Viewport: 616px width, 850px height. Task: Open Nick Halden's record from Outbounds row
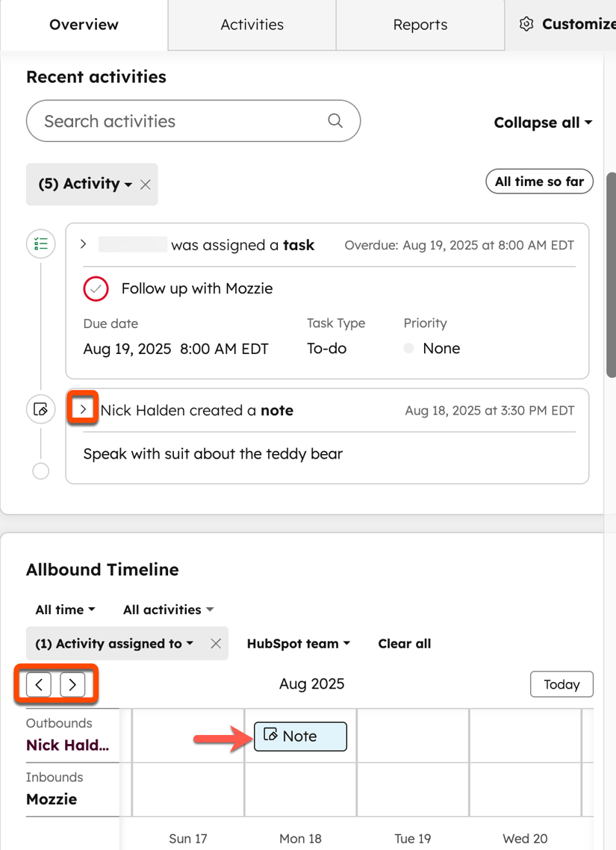point(67,745)
